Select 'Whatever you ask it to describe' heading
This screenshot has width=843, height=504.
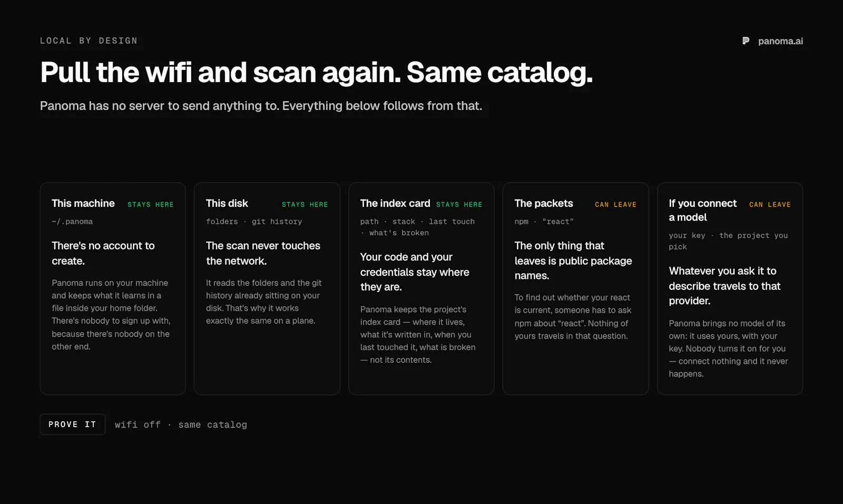tap(725, 286)
